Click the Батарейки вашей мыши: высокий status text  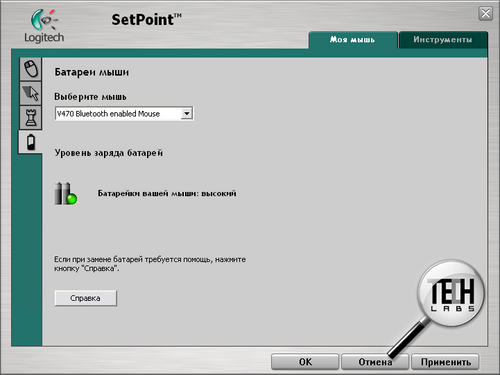point(167,194)
